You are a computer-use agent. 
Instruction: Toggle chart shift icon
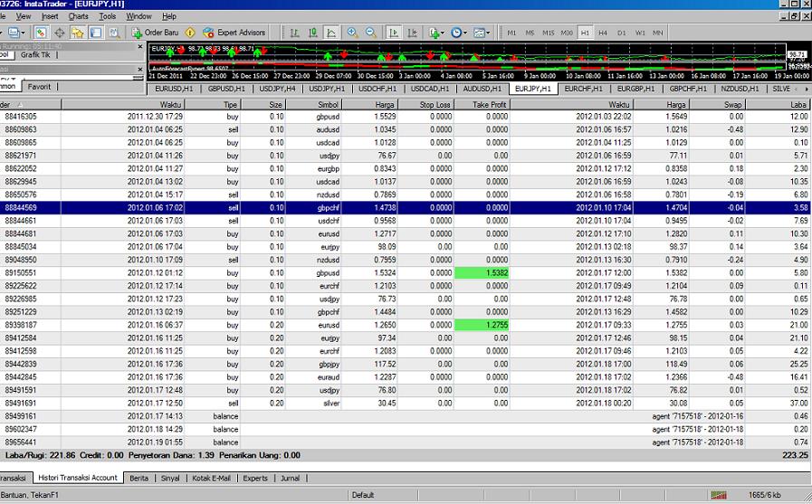tap(414, 33)
